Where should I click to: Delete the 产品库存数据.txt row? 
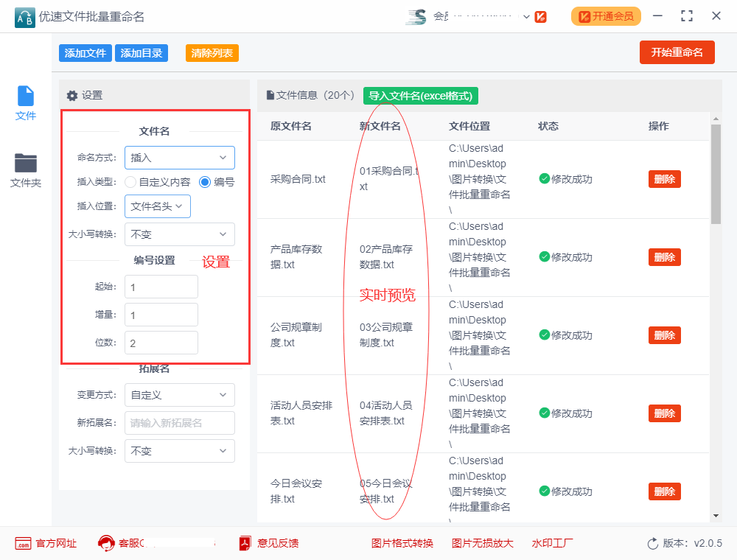pyautogui.click(x=665, y=257)
